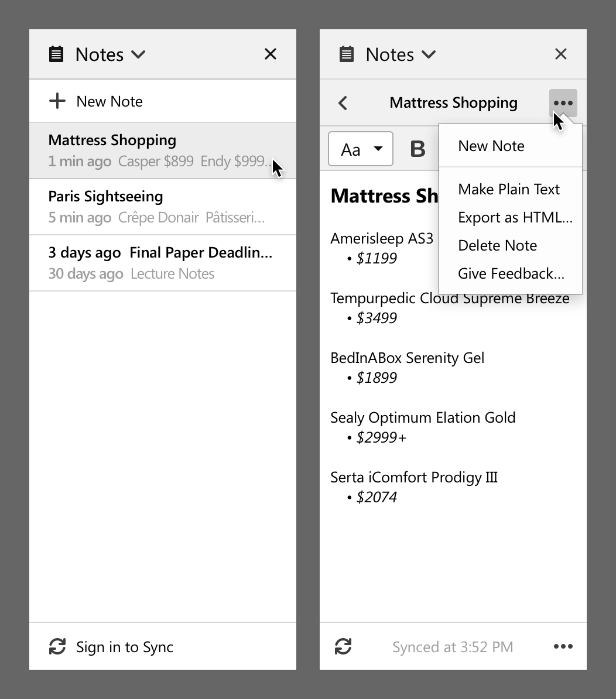Click the Tempurpedic Cloud Supreme Breeze line
Image resolution: width=616 pixels, height=699 pixels.
[x=450, y=298]
